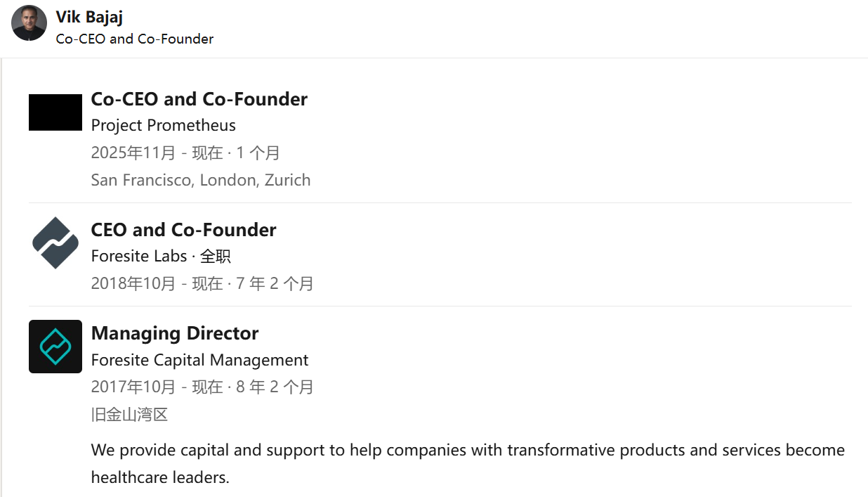Image resolution: width=868 pixels, height=497 pixels.
Task: Click the Foresite Capital Management logo
Action: (x=55, y=347)
